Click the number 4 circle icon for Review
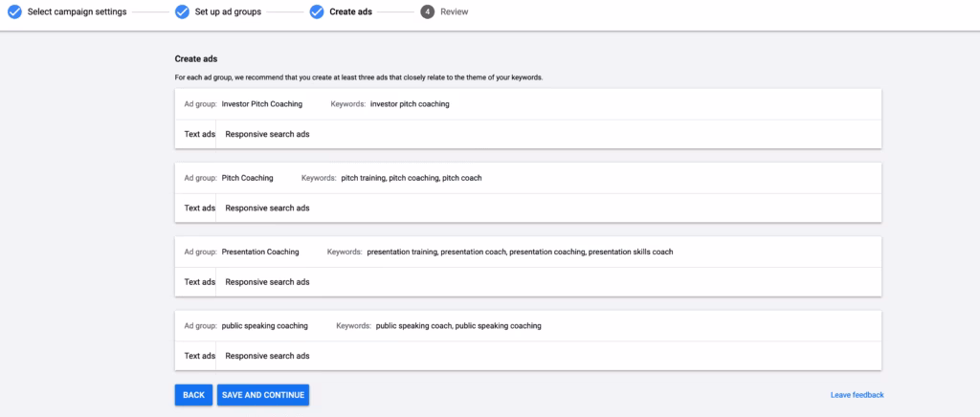 click(x=427, y=12)
